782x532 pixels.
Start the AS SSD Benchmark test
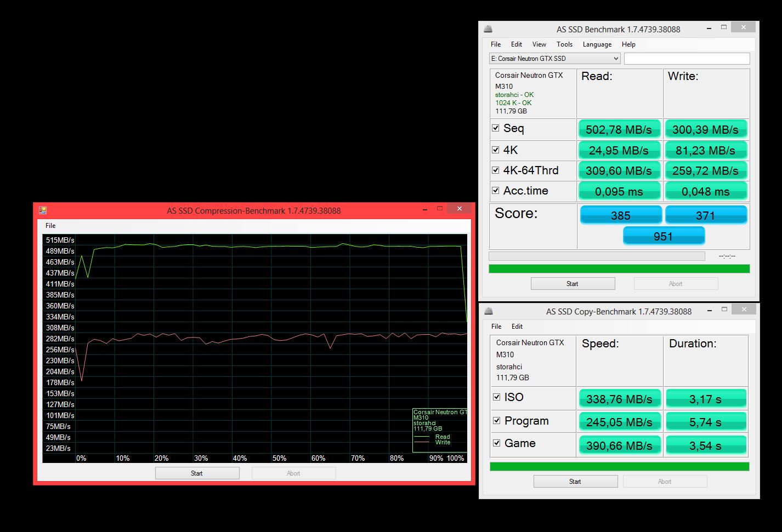click(x=573, y=283)
